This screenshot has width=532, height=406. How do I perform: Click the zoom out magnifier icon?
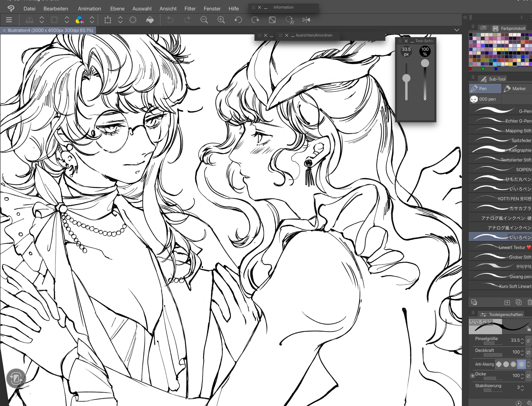(x=204, y=20)
